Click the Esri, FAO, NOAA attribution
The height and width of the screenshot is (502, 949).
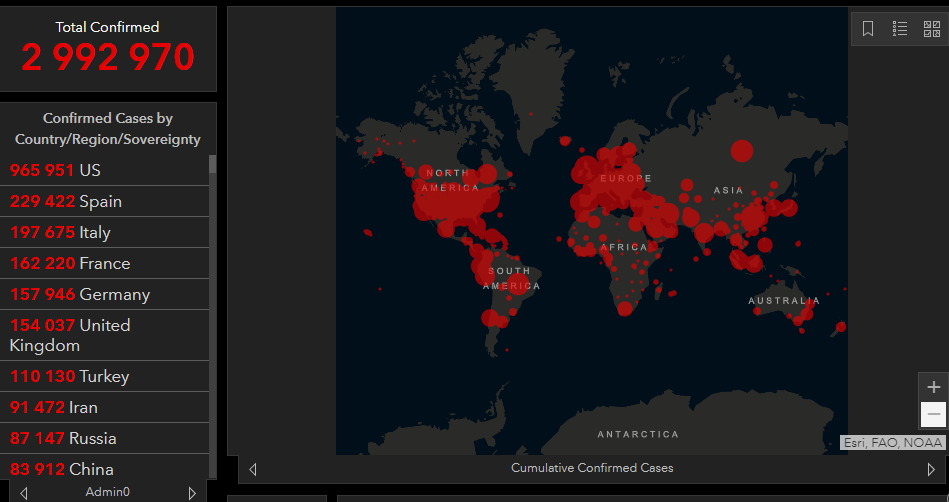tap(892, 443)
